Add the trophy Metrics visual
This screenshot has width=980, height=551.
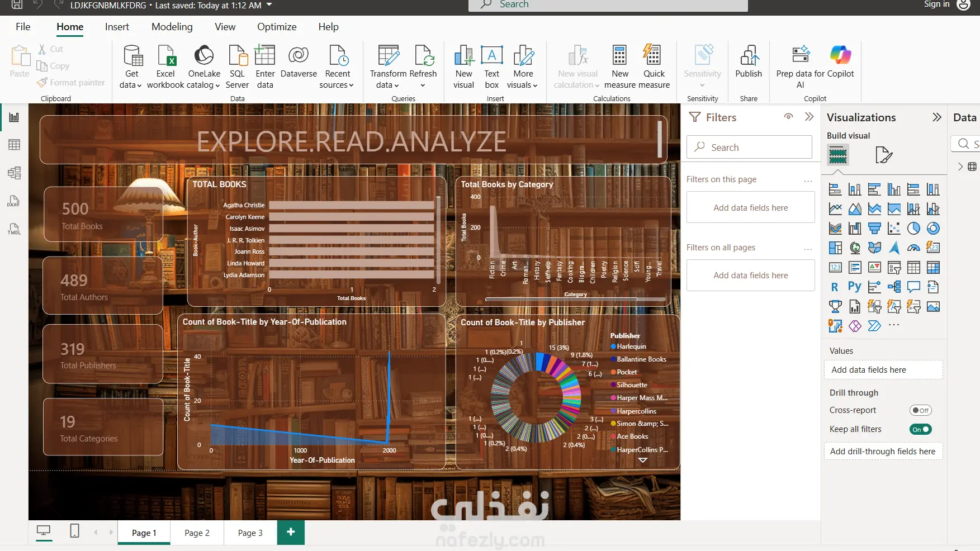point(835,306)
